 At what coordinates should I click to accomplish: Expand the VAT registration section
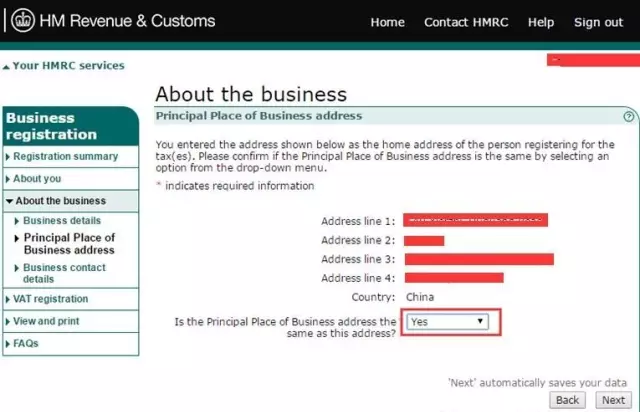pyautogui.click(x=50, y=299)
